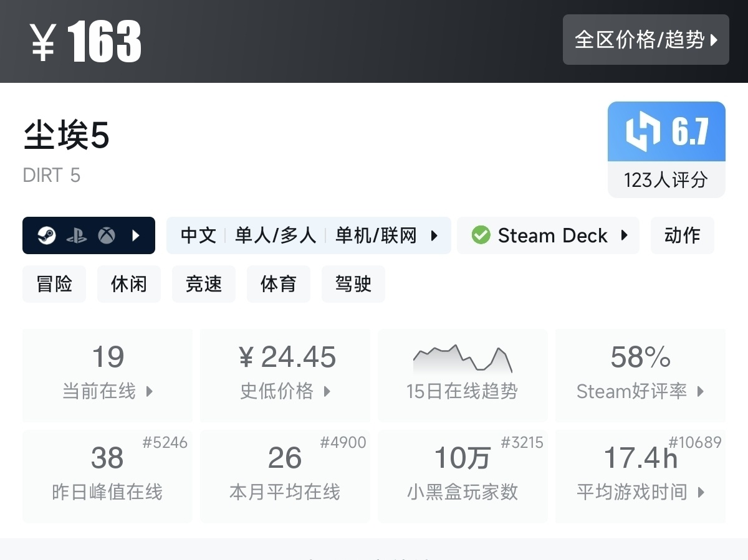Click the 单机/联网 connectivity label
This screenshot has height=560, width=748.
click(376, 235)
